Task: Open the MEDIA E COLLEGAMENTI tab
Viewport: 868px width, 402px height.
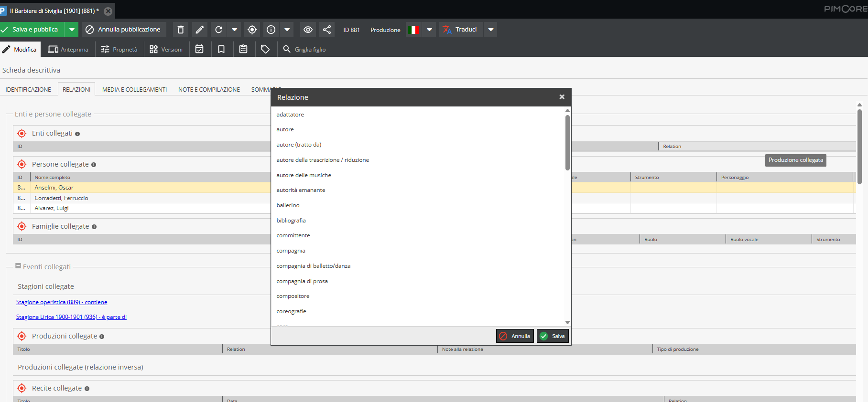Action: [x=134, y=89]
